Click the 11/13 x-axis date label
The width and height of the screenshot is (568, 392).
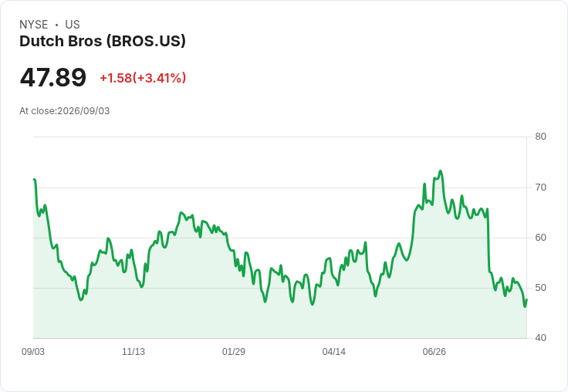(x=134, y=351)
